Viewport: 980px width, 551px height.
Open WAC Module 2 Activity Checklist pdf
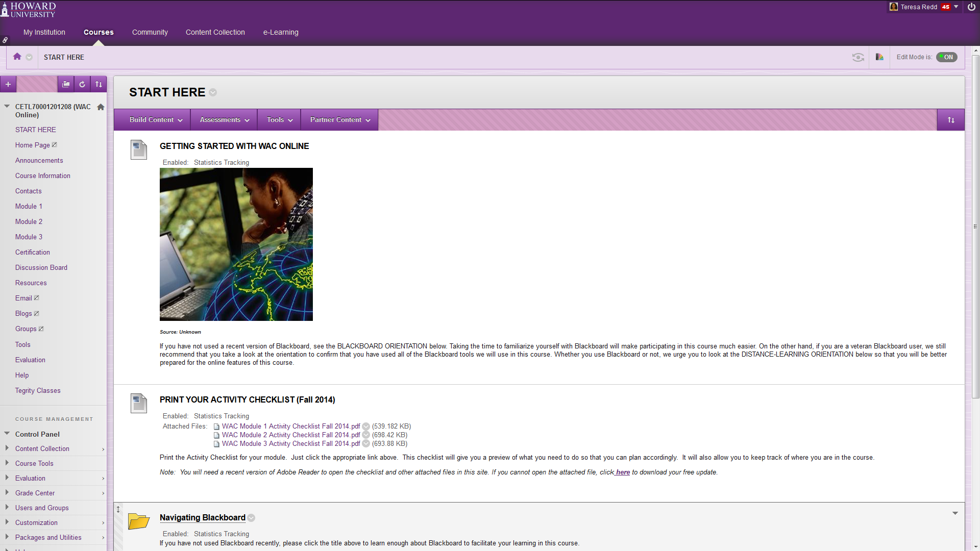tap(291, 435)
